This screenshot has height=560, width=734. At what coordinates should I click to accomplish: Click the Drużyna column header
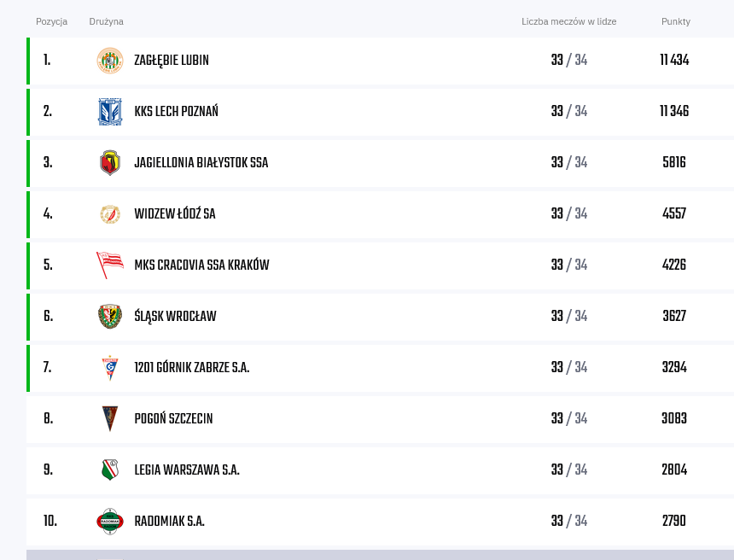pyautogui.click(x=107, y=21)
